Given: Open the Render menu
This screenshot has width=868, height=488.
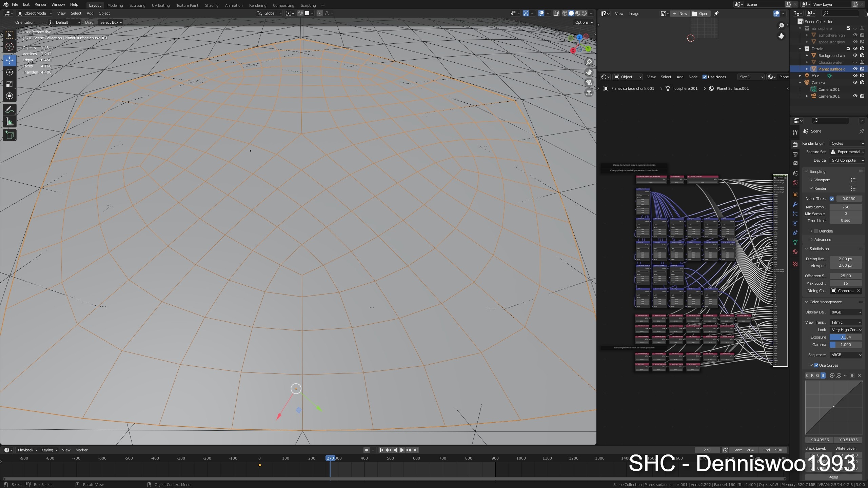Looking at the screenshot, I should [40, 4].
